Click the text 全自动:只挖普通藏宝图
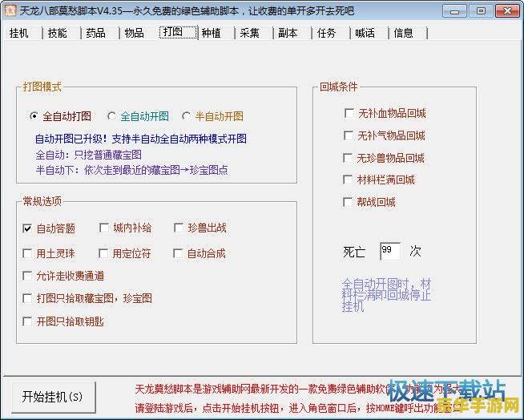Viewport: 524px width, 420px height. [x=89, y=155]
